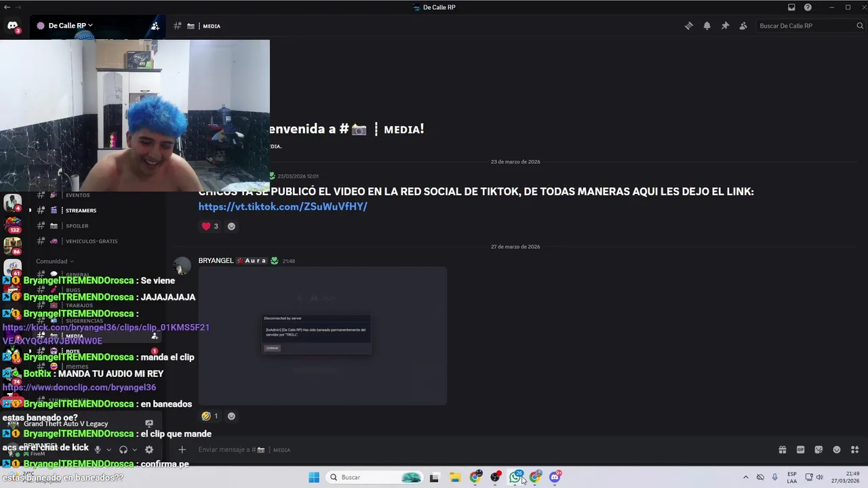Toggle the member list icon
Image resolution: width=868 pixels, height=488 pixels.
click(x=743, y=26)
